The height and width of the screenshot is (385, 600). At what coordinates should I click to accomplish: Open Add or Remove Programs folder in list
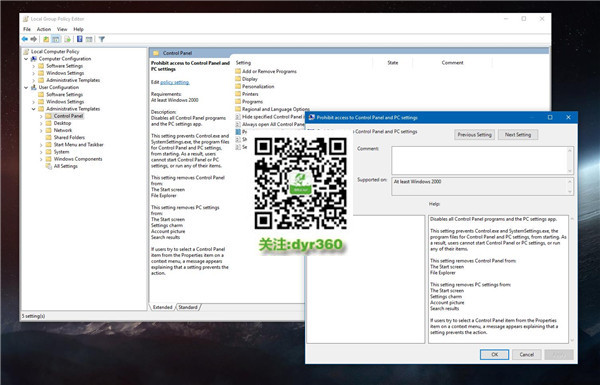click(x=269, y=72)
